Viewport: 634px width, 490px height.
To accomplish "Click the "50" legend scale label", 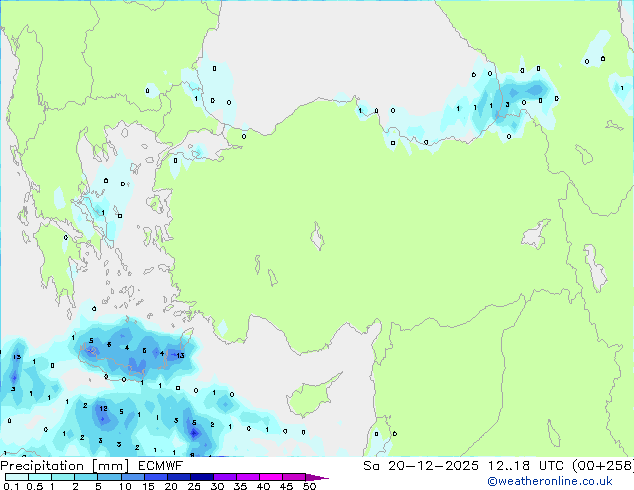I will coord(309,486).
